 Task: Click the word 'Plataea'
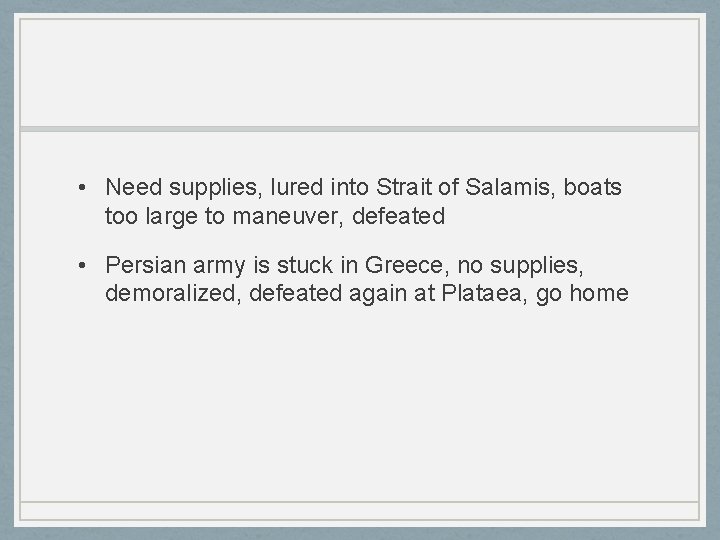(469, 293)
